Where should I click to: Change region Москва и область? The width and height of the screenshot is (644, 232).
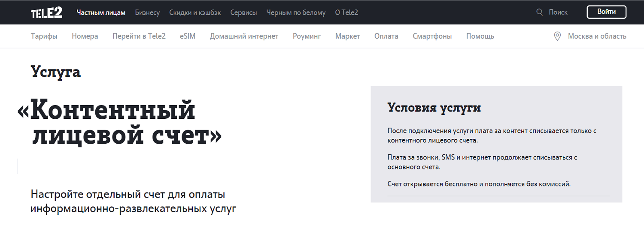pyautogui.click(x=597, y=36)
